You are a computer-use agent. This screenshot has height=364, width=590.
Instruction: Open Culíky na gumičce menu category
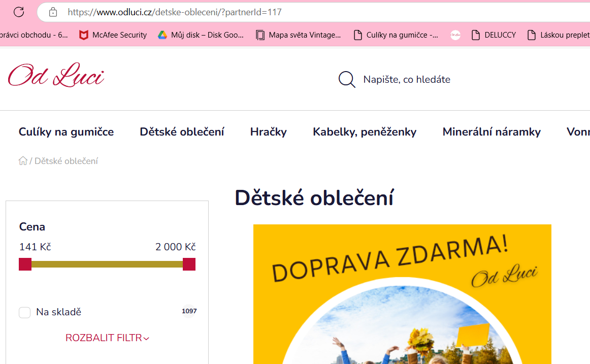click(66, 132)
